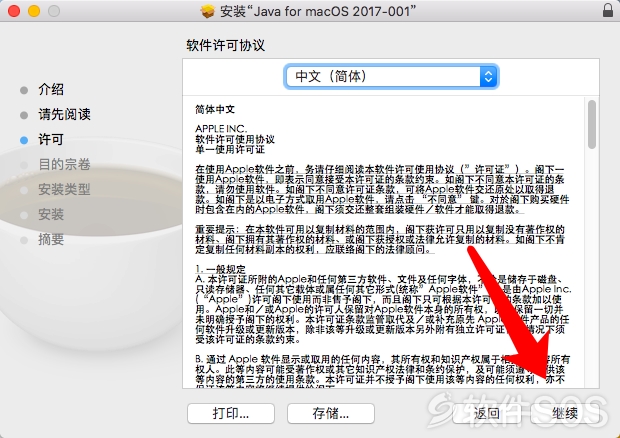The width and height of the screenshot is (620, 438).
Task: Select the 目的宗卷 step in sidebar
Action: [64, 164]
